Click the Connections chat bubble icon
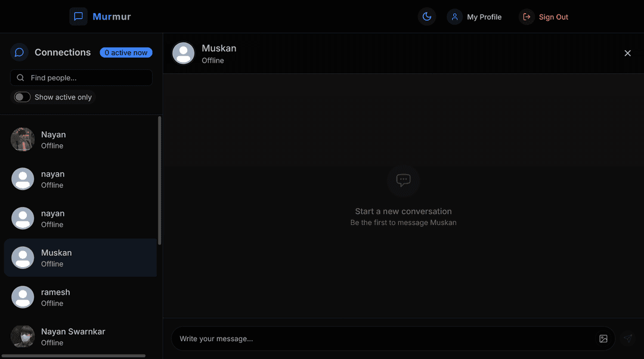The height and width of the screenshot is (359, 644). [18, 52]
